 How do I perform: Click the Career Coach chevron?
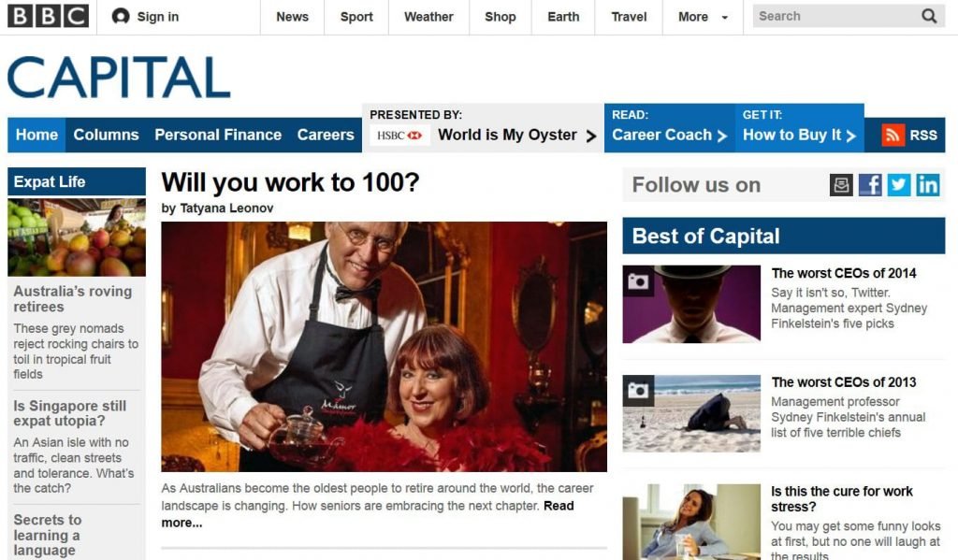tap(722, 136)
